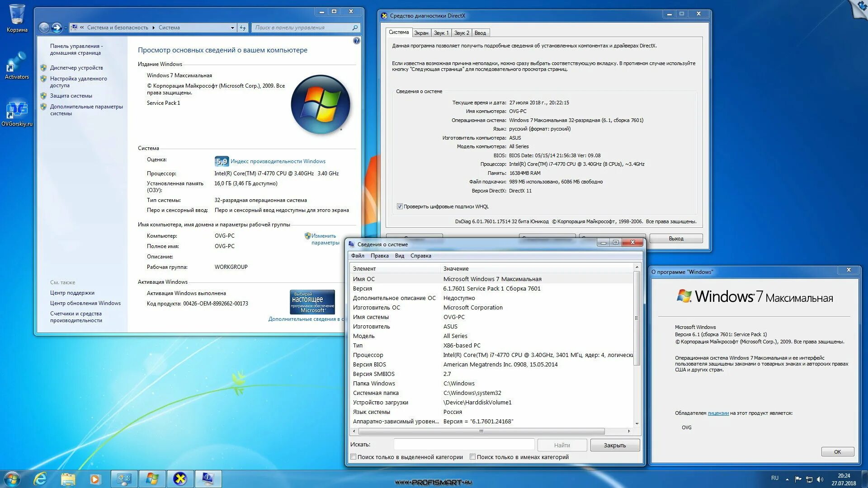Open the Windows Experience Index link
This screenshot has width=868, height=488.
tap(278, 161)
